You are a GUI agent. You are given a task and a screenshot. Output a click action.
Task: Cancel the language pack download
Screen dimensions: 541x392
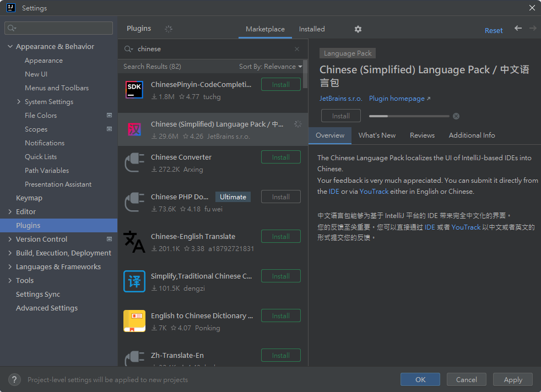tap(456, 116)
